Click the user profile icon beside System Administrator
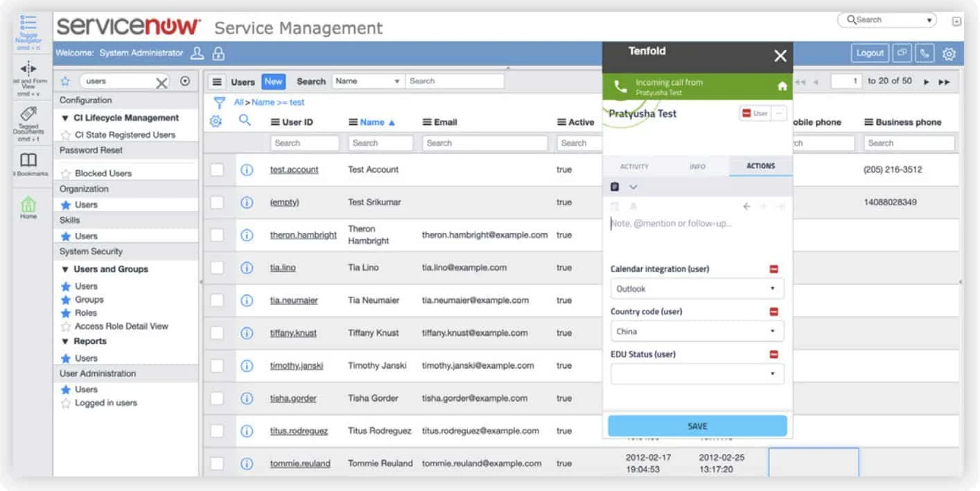980x491 pixels. click(198, 53)
